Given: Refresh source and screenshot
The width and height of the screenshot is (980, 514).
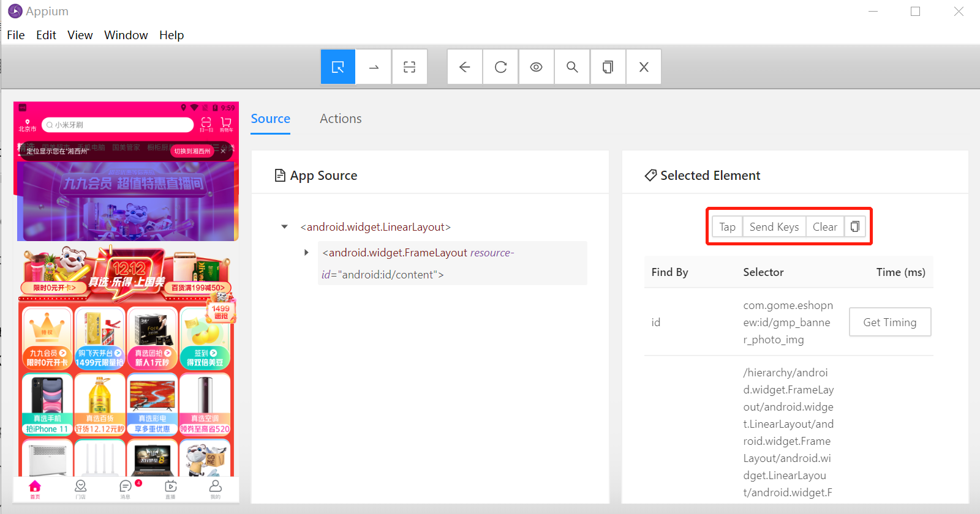Looking at the screenshot, I should click(x=500, y=67).
